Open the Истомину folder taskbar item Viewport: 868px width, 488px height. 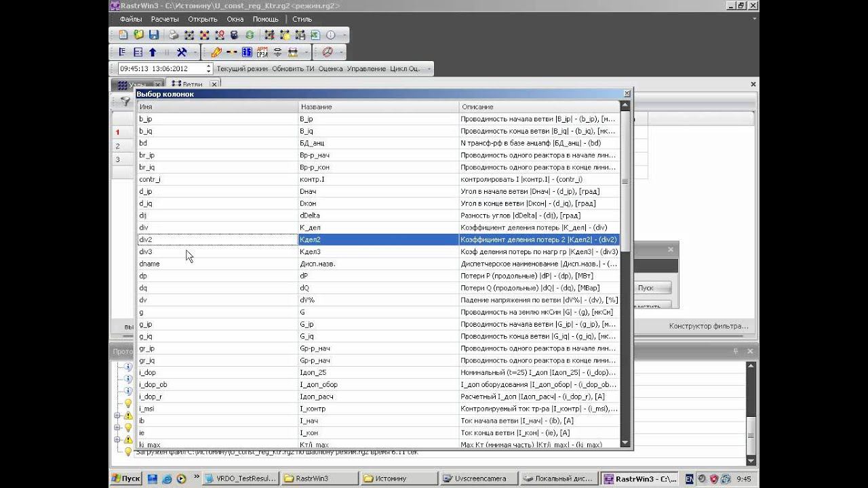[x=399, y=479]
